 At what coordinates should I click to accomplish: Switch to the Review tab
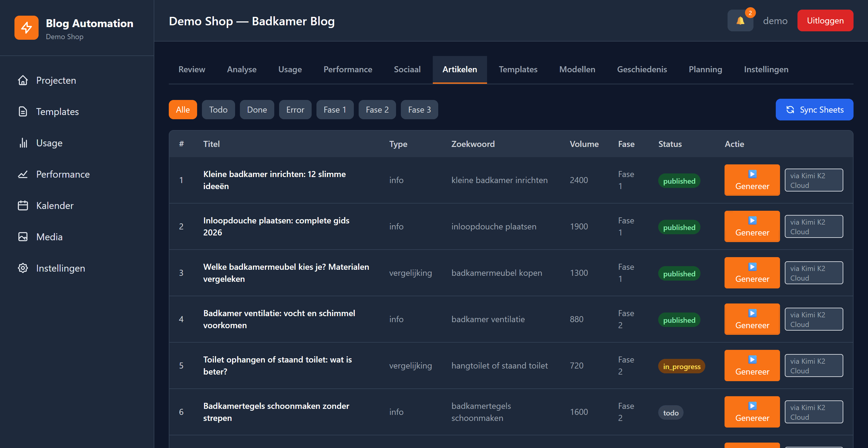pyautogui.click(x=192, y=70)
